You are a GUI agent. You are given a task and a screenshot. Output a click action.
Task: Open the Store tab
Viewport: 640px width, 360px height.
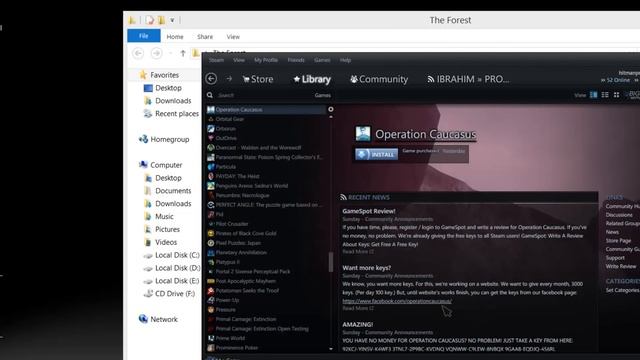click(x=258, y=79)
